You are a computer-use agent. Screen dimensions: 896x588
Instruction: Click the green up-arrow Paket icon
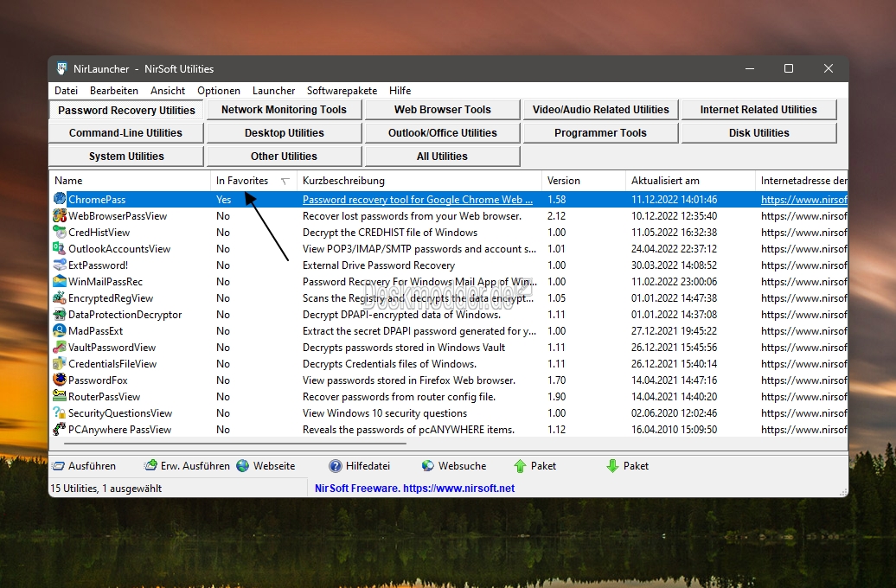520,466
